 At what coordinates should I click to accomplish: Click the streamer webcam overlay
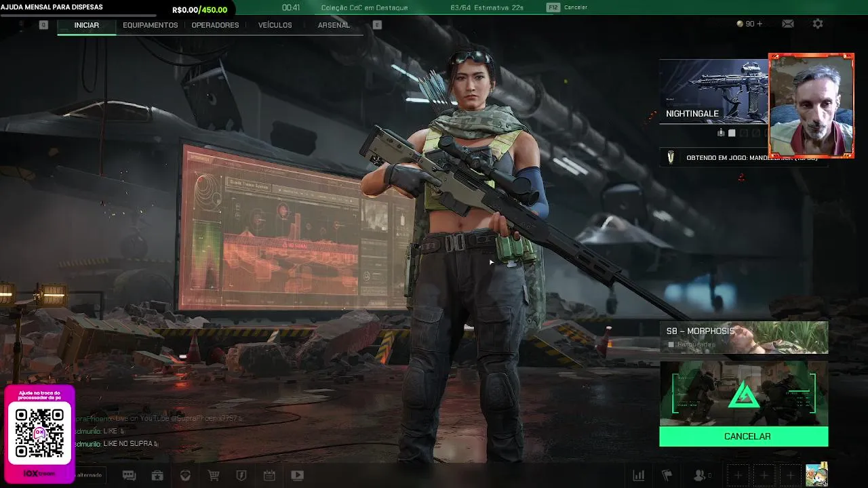pos(811,106)
